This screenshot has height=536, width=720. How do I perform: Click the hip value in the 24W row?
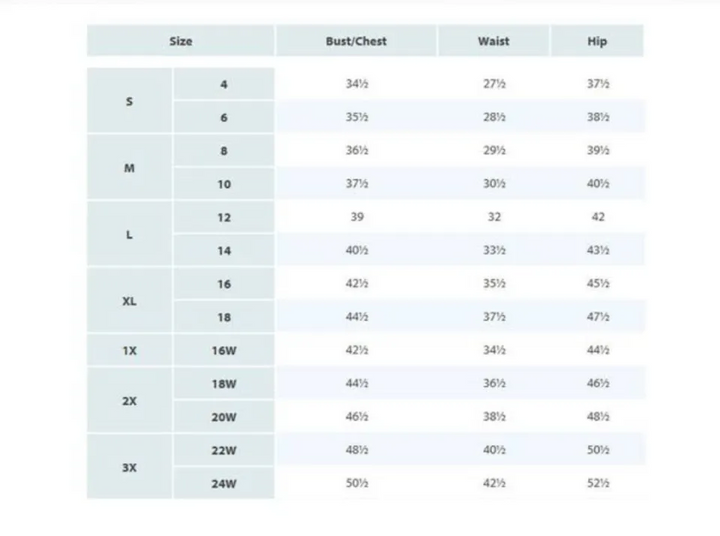[x=597, y=484]
